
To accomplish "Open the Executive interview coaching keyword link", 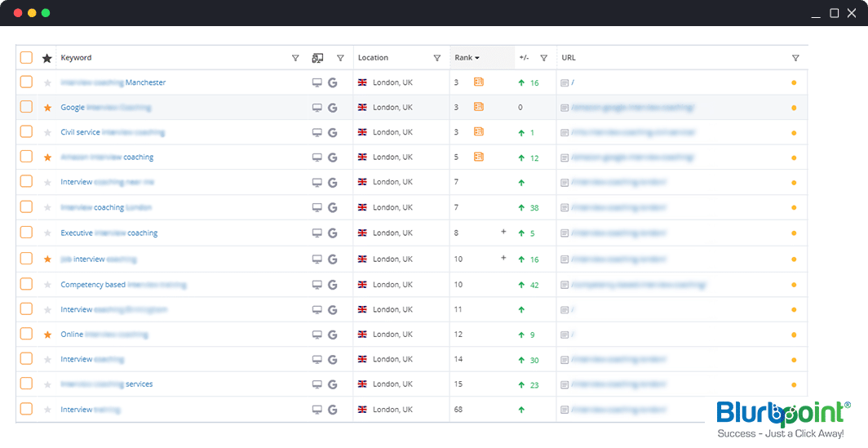I will point(108,233).
